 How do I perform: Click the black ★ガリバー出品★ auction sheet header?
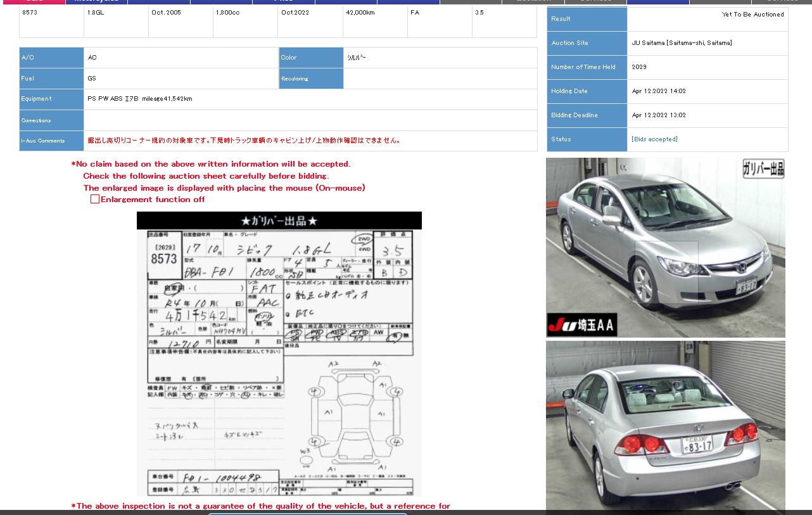(279, 220)
